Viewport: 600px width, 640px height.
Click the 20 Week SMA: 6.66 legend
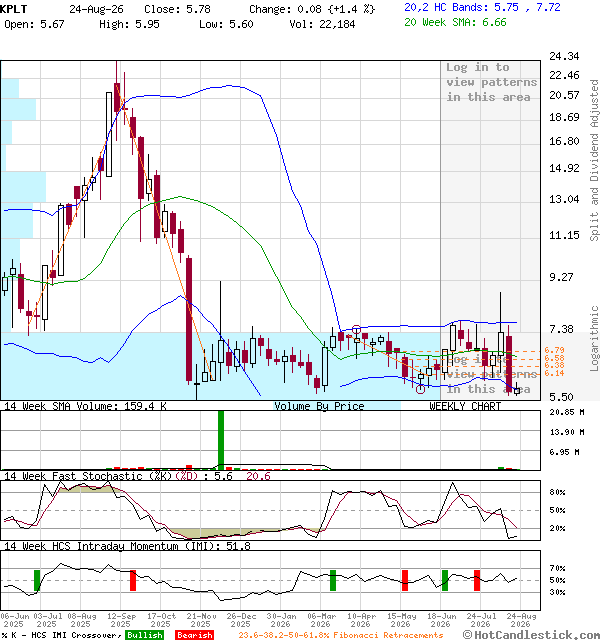coord(455,22)
